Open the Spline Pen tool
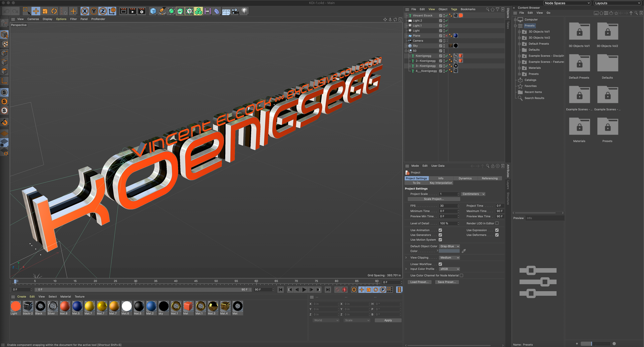644x347 pixels. 162,11
